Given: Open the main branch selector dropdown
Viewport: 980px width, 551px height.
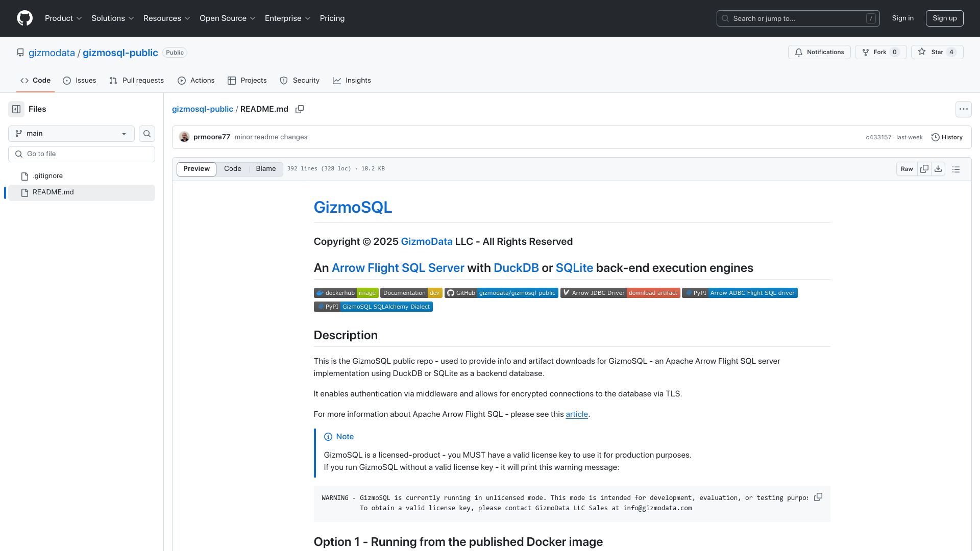Looking at the screenshot, I should (71, 134).
